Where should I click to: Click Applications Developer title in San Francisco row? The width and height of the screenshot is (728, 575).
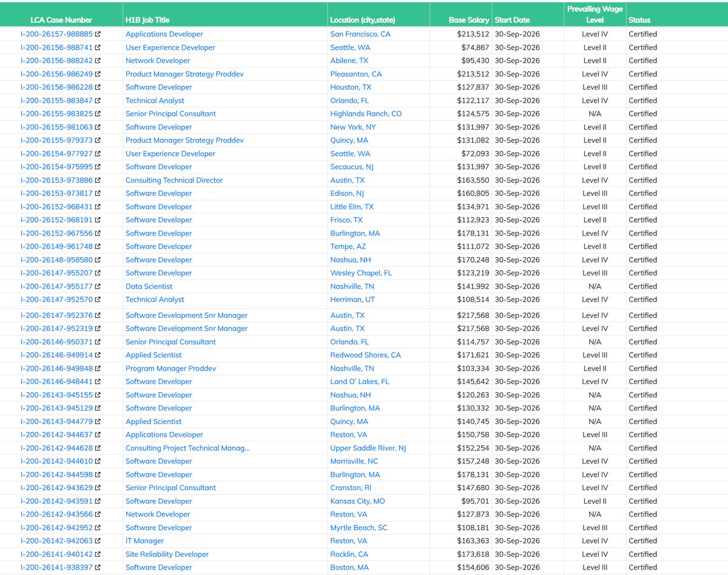(x=164, y=34)
